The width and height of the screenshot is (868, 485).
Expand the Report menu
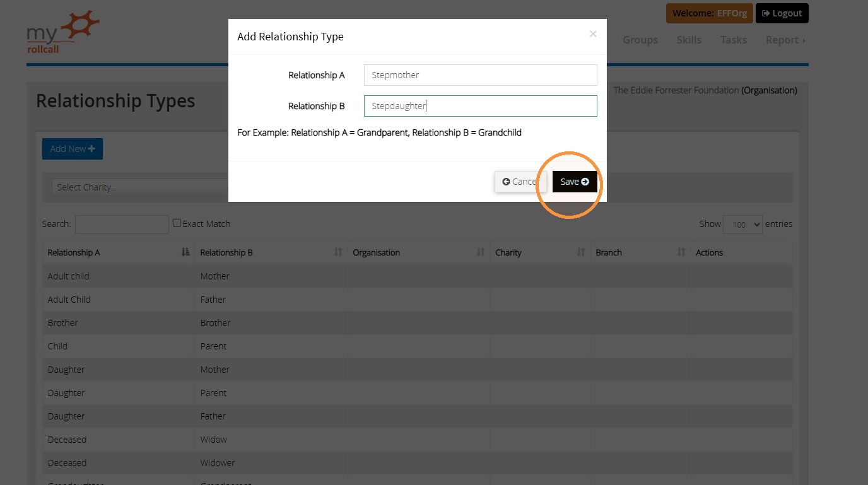coord(785,40)
